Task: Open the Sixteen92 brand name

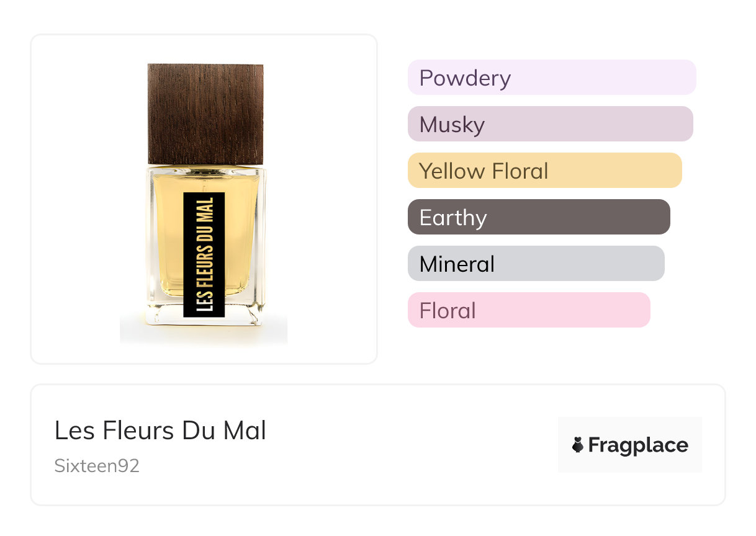Action: click(97, 466)
